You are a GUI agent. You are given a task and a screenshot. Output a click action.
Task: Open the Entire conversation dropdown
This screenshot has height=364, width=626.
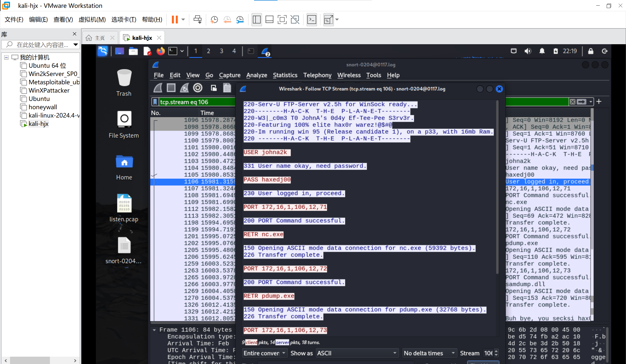[265, 353]
